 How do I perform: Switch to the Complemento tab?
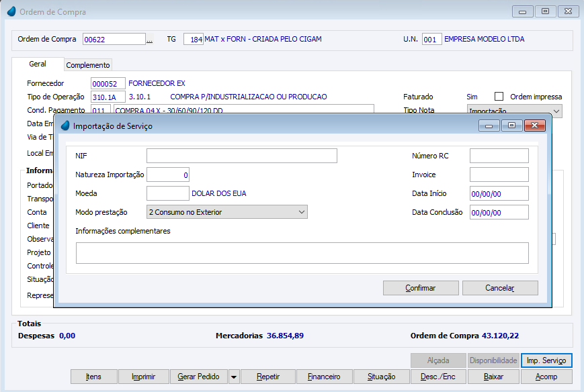88,65
